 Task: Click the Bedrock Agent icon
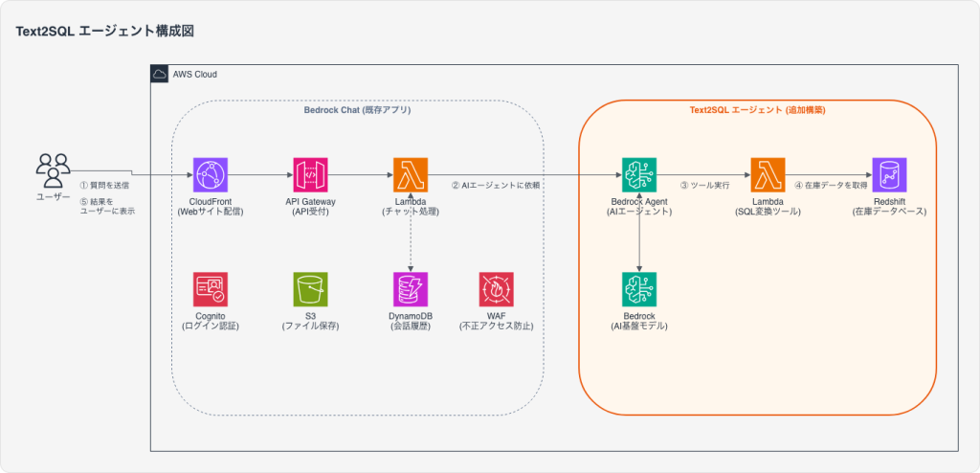tap(639, 175)
